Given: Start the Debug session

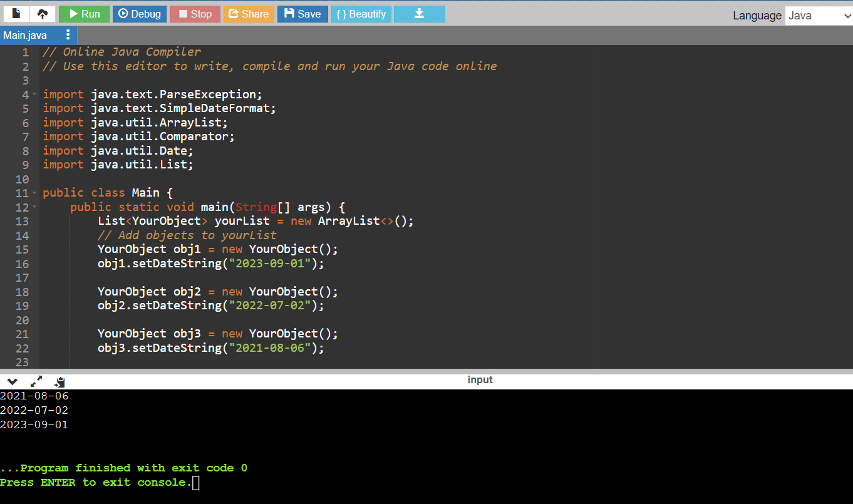Looking at the screenshot, I should coord(140,14).
